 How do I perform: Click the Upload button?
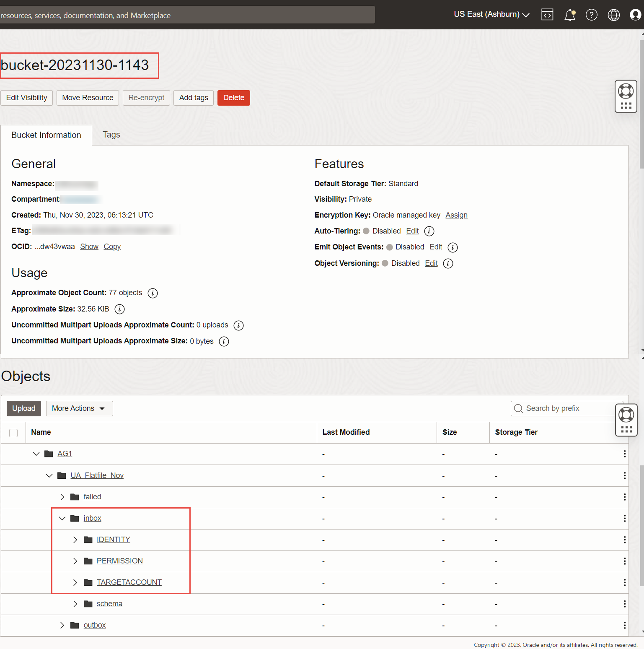point(24,408)
